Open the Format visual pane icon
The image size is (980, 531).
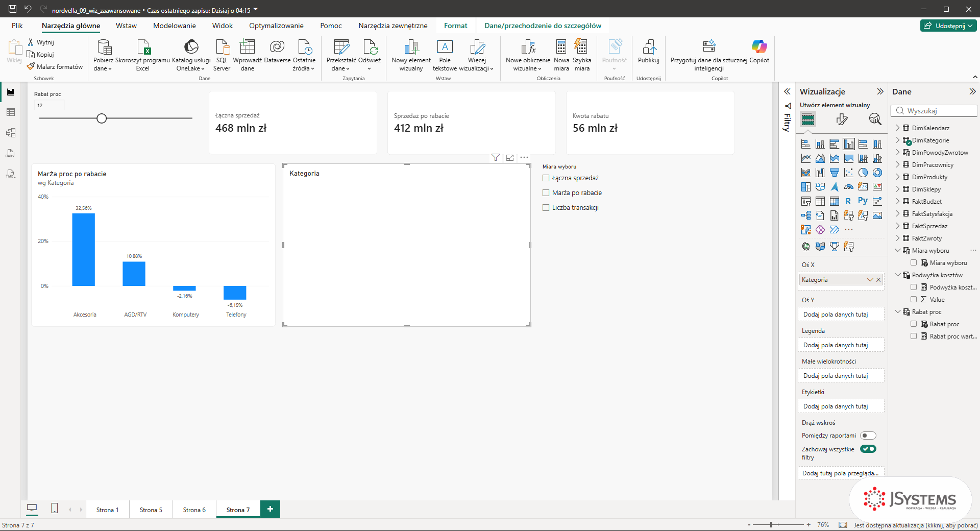(x=842, y=119)
